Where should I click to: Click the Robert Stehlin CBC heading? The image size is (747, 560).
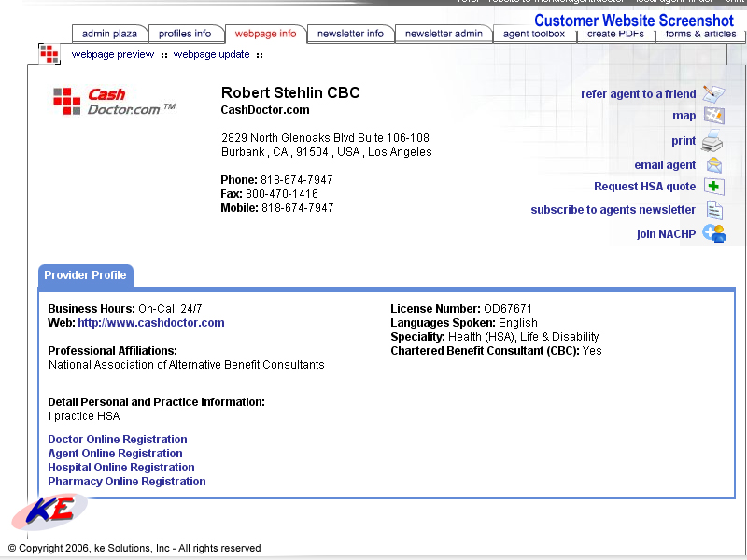290,92
